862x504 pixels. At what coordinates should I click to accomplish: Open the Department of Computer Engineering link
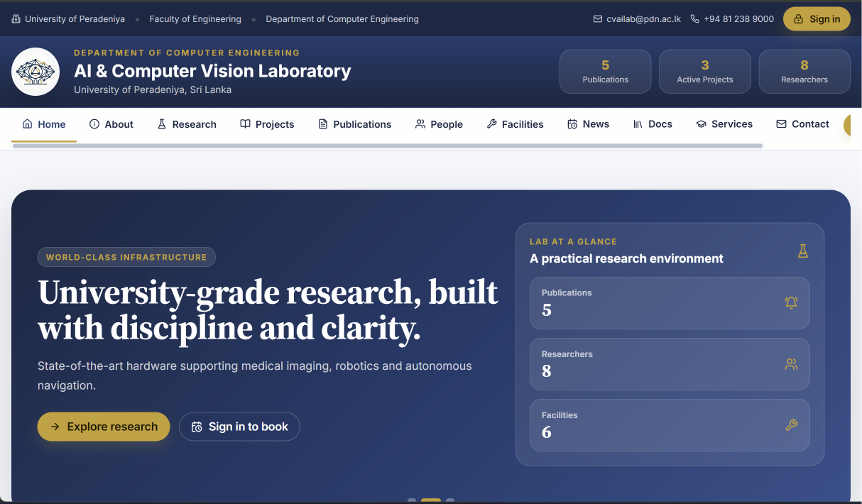(x=342, y=19)
